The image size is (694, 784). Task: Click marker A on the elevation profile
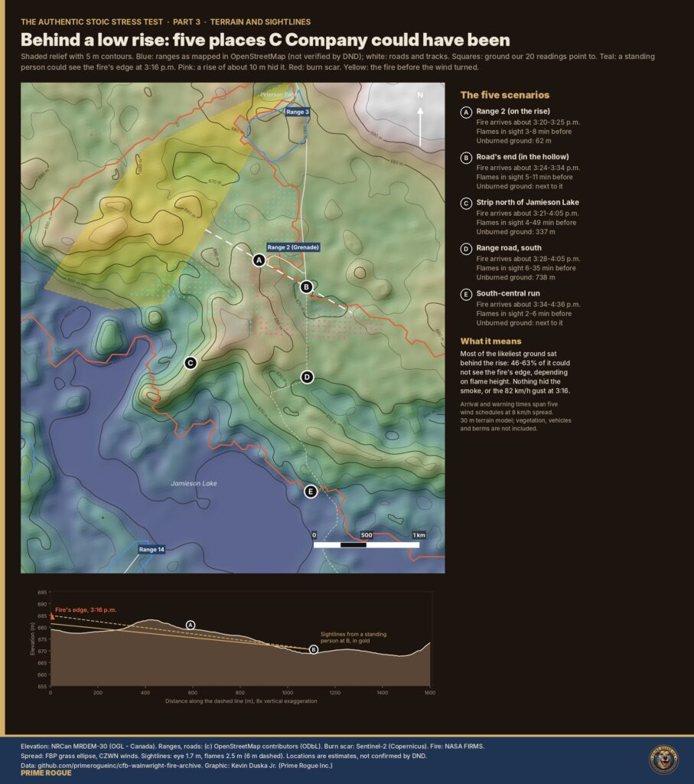coord(191,625)
